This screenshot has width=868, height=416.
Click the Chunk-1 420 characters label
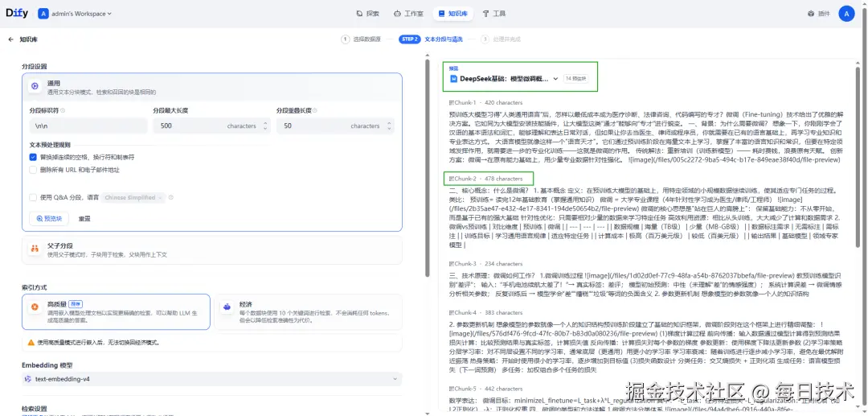pos(485,103)
